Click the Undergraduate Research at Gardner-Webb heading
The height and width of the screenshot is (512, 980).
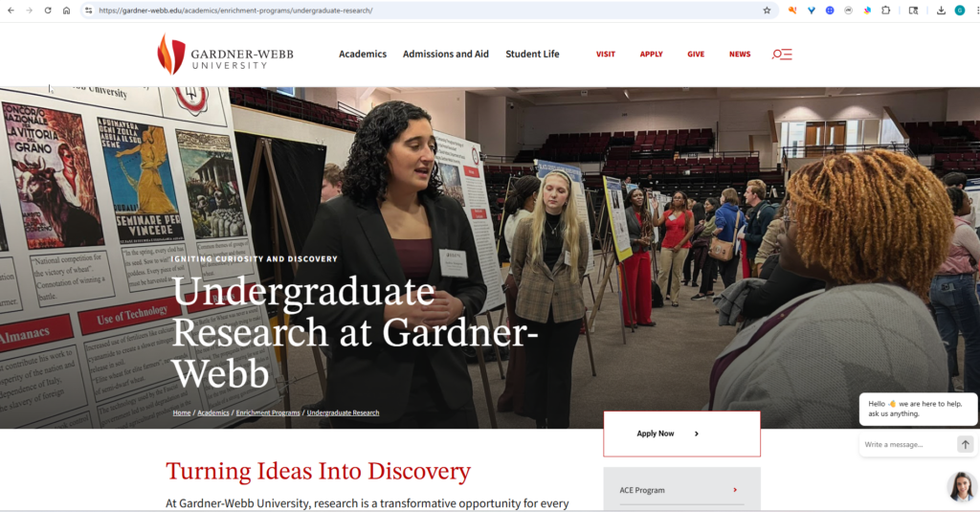[355, 332]
